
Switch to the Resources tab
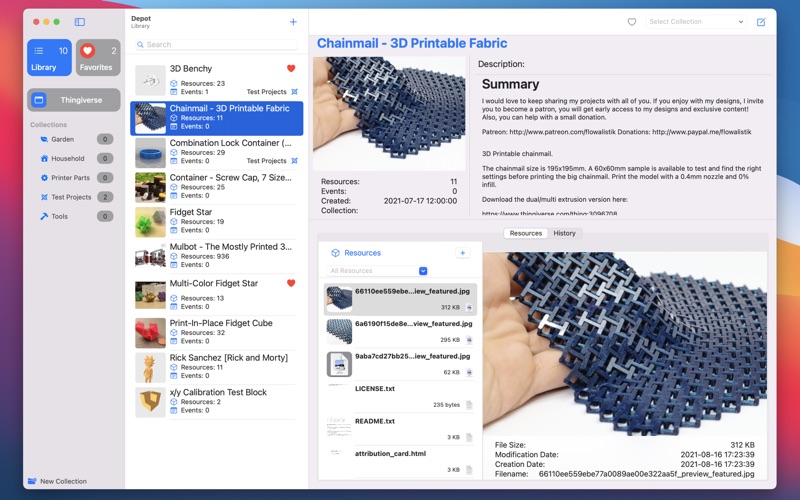(x=526, y=233)
